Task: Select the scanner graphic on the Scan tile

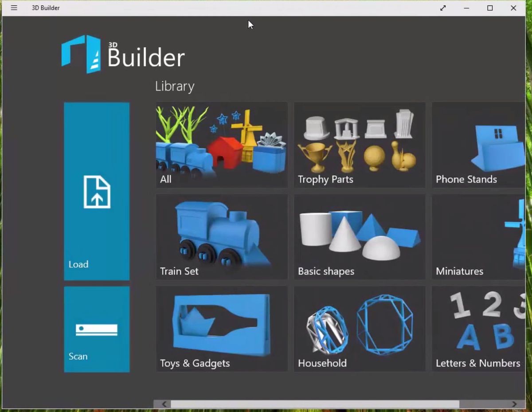Action: pos(97,329)
